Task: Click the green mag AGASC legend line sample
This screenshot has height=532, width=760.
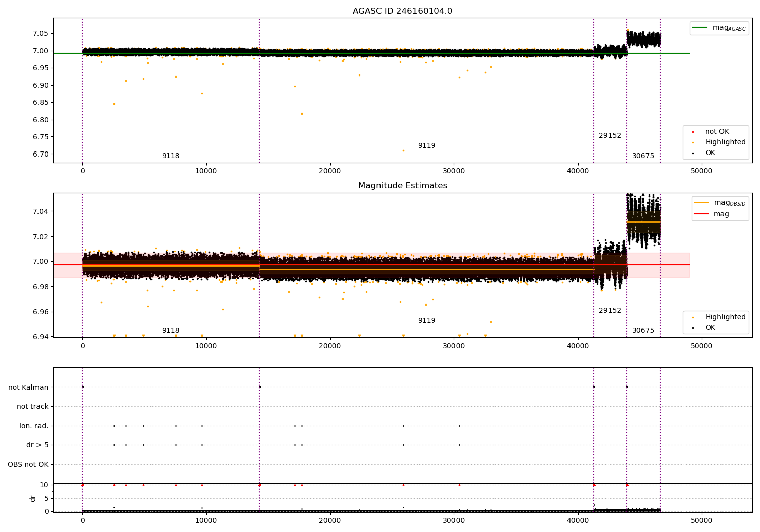Action: click(700, 27)
